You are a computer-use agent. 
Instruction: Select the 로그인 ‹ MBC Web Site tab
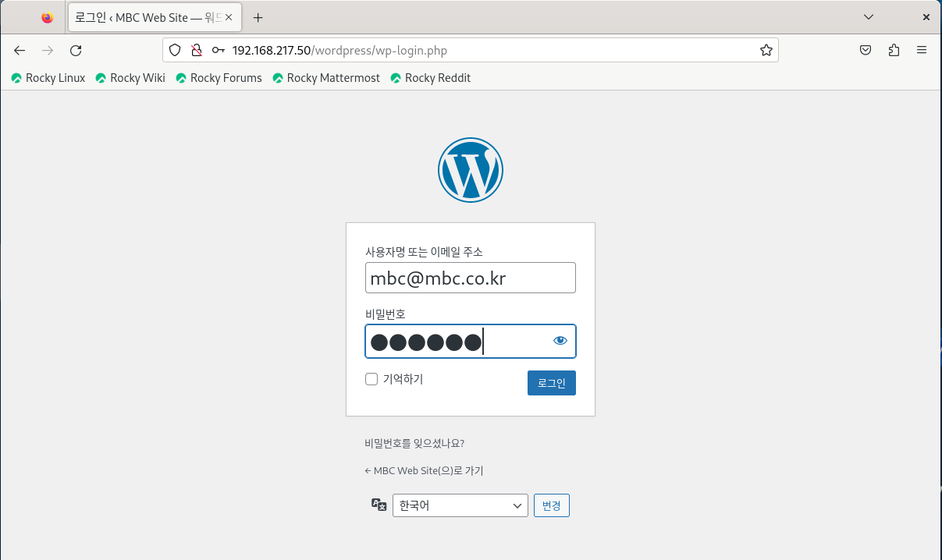click(153, 17)
